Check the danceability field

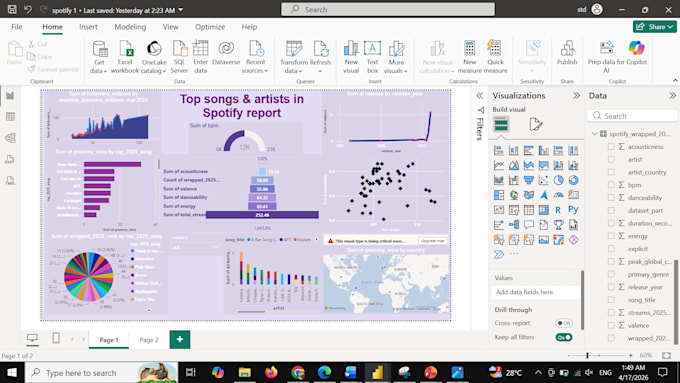pos(611,197)
